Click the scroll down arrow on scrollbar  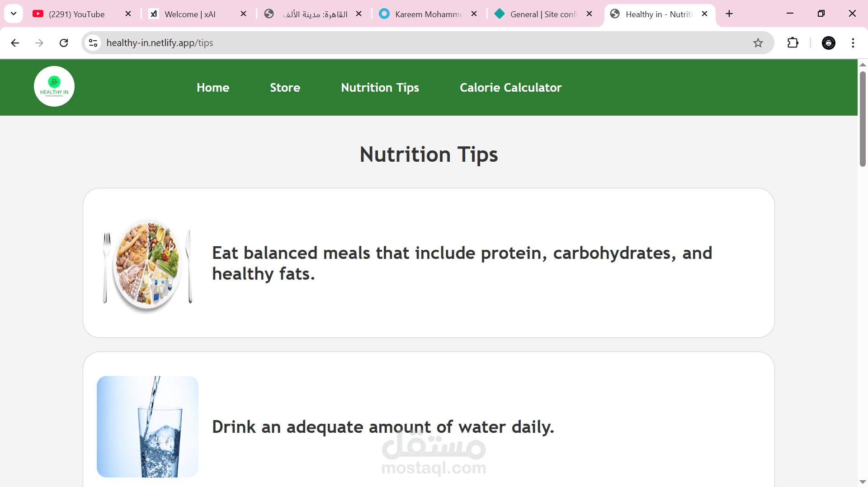click(863, 482)
